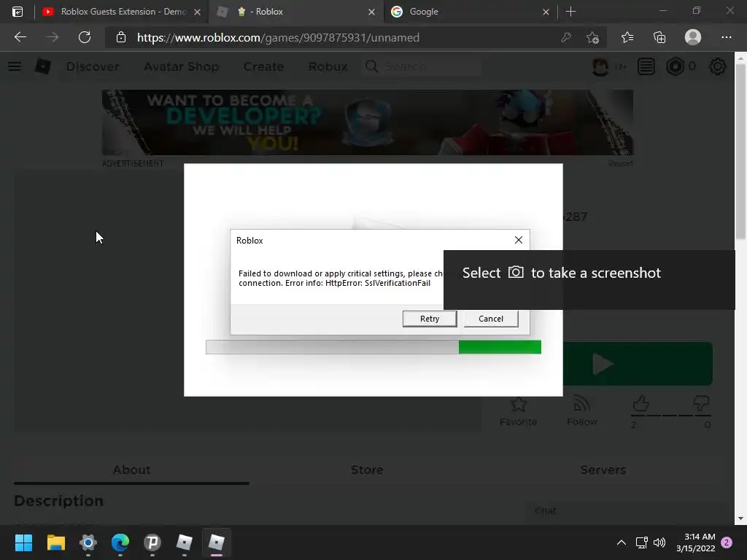Open the Avatar Shop page
Screen dimensions: 747x560
(182, 66)
